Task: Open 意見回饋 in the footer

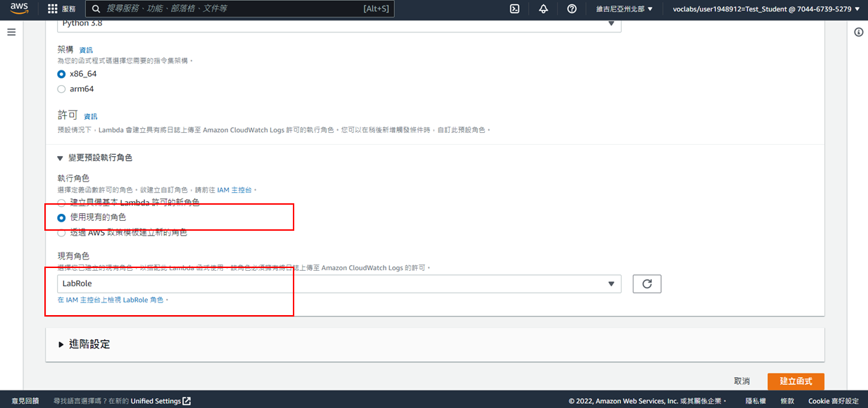Action: point(25,401)
